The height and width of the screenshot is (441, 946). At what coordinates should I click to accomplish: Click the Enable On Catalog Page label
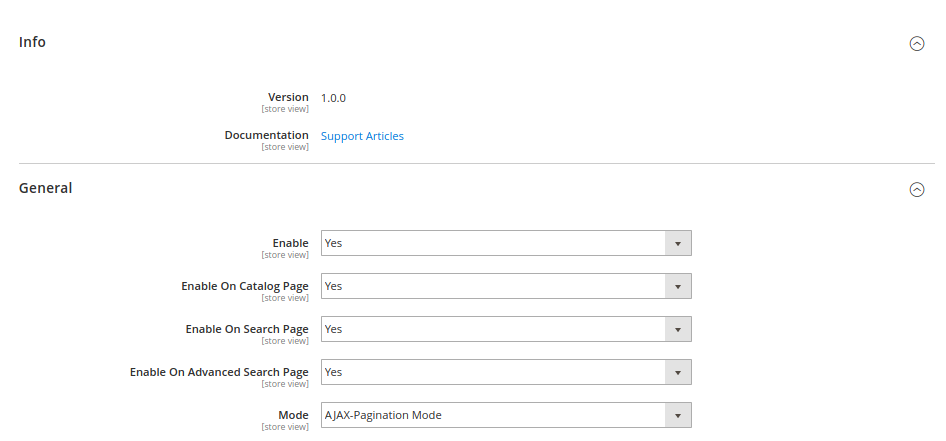point(244,286)
